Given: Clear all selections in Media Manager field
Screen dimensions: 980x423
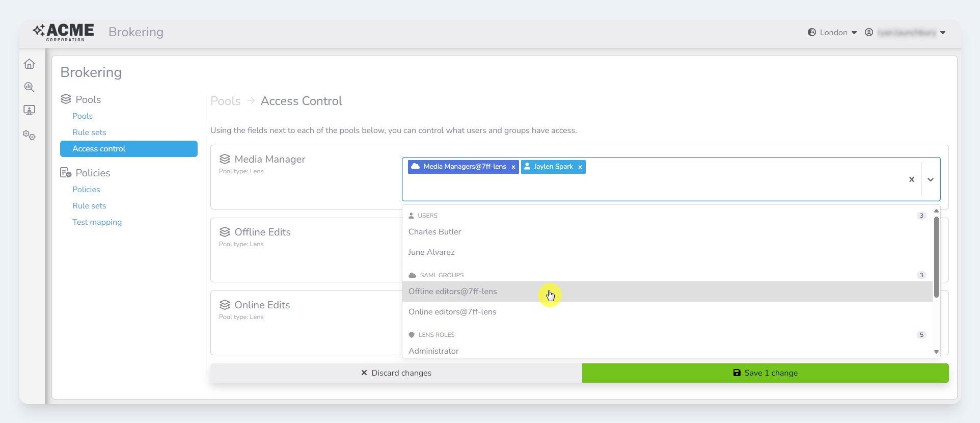Looking at the screenshot, I should click(x=911, y=179).
